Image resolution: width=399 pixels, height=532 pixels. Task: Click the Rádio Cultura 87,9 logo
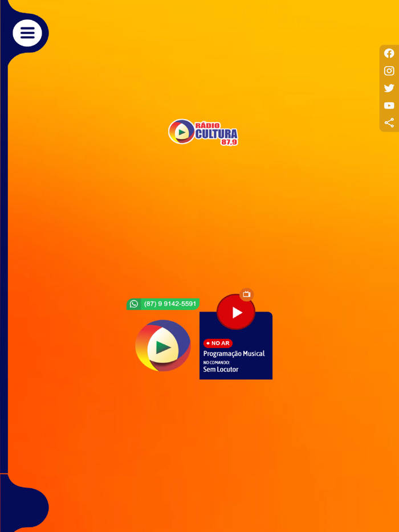(203, 132)
